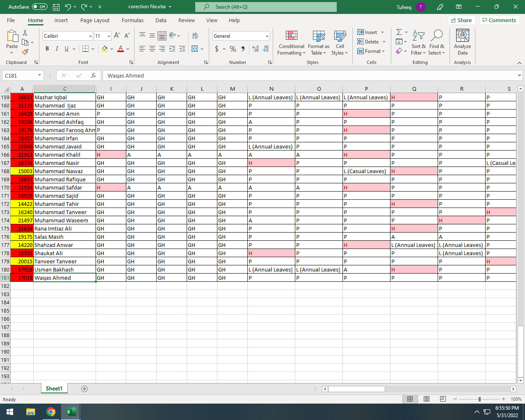The image size is (525, 420).
Task: Click the zoom slider handle
Action: pos(479,399)
